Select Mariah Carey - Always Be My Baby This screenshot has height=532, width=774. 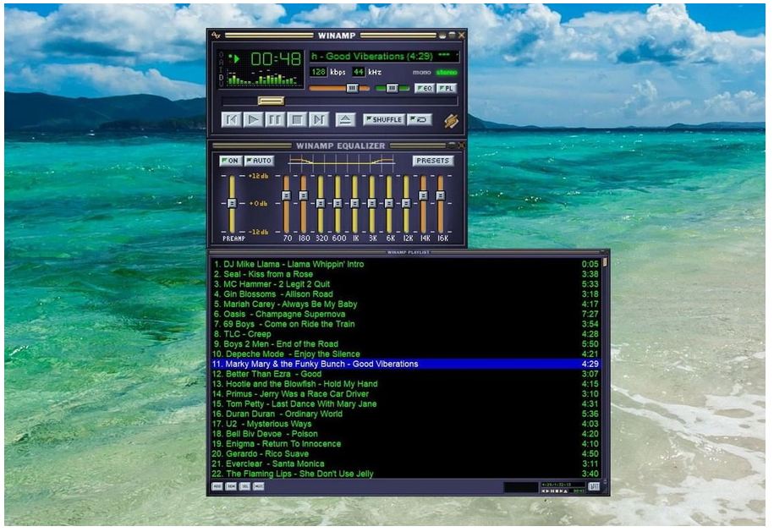point(405,304)
